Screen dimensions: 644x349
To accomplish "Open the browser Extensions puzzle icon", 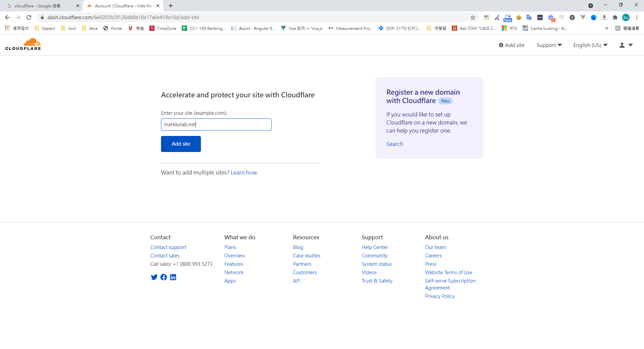I will [x=615, y=17].
